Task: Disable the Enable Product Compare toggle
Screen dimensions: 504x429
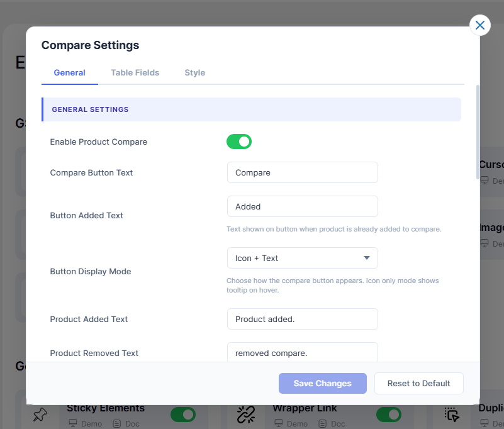Action: [x=239, y=142]
